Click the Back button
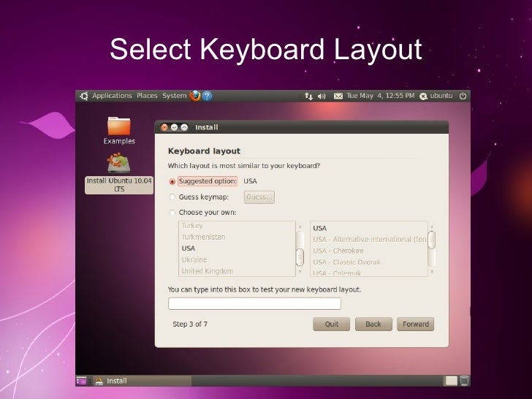This screenshot has height=399, width=532. (373, 324)
